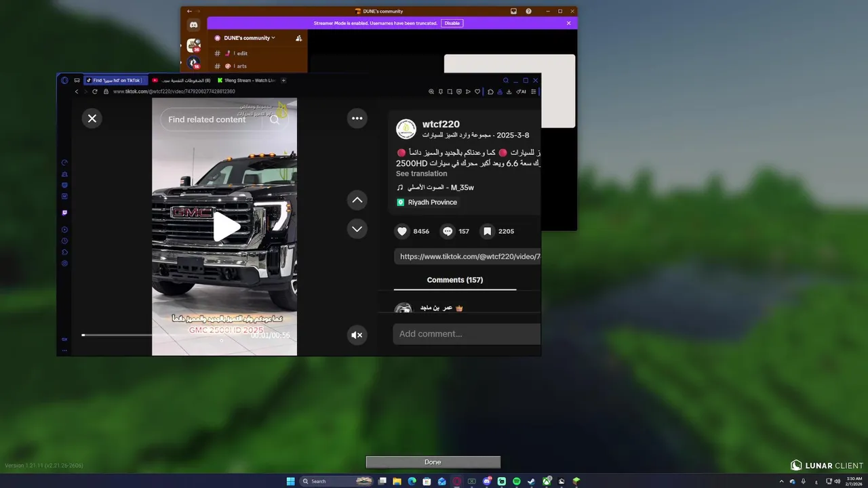The image size is (868, 488).
Task: Click the video URL copy link field
Action: pyautogui.click(x=467, y=256)
